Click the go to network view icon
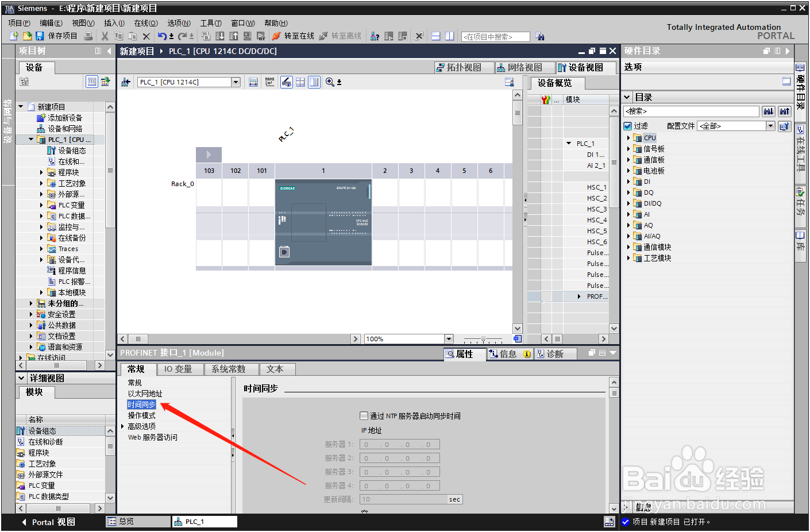The height and width of the screenshot is (532, 810). [125, 82]
